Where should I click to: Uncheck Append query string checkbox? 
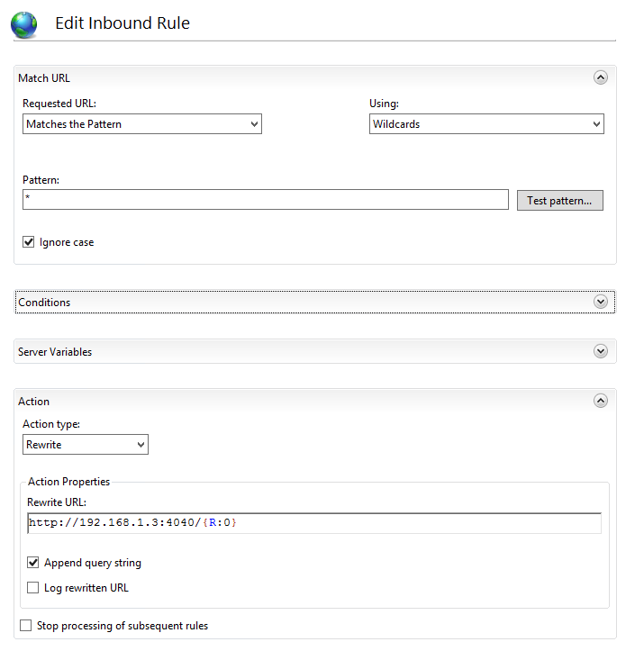coord(32,563)
